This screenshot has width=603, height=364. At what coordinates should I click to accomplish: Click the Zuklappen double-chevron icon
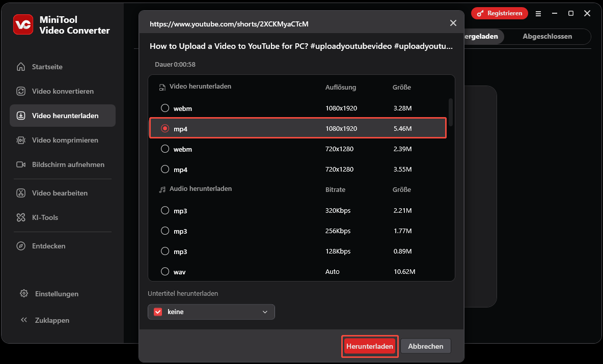(x=24, y=320)
